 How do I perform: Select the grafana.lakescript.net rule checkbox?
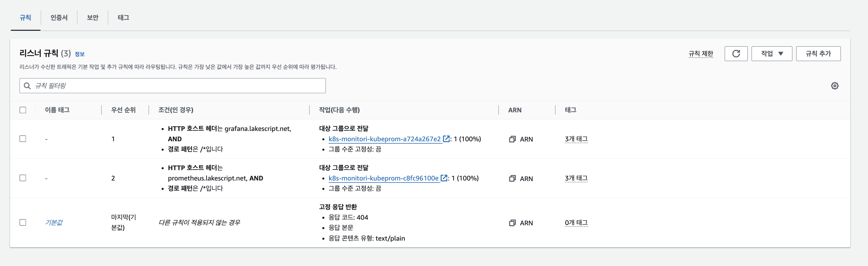coord(22,139)
